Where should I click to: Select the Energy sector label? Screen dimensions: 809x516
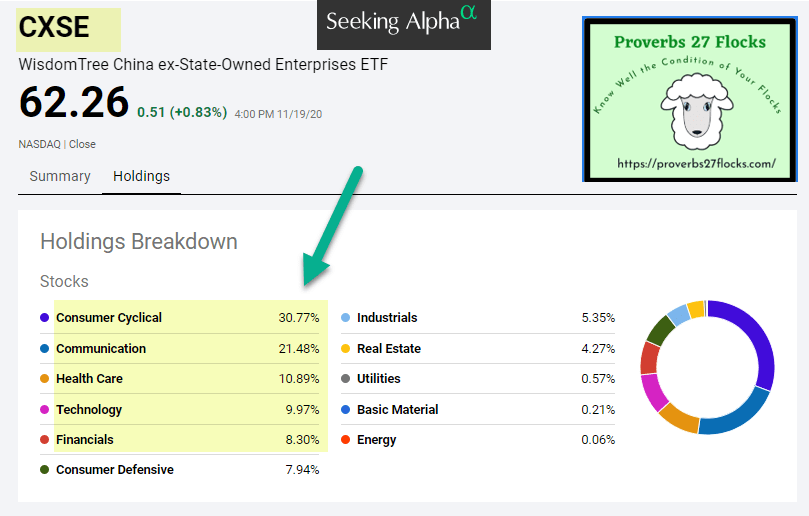tap(376, 440)
